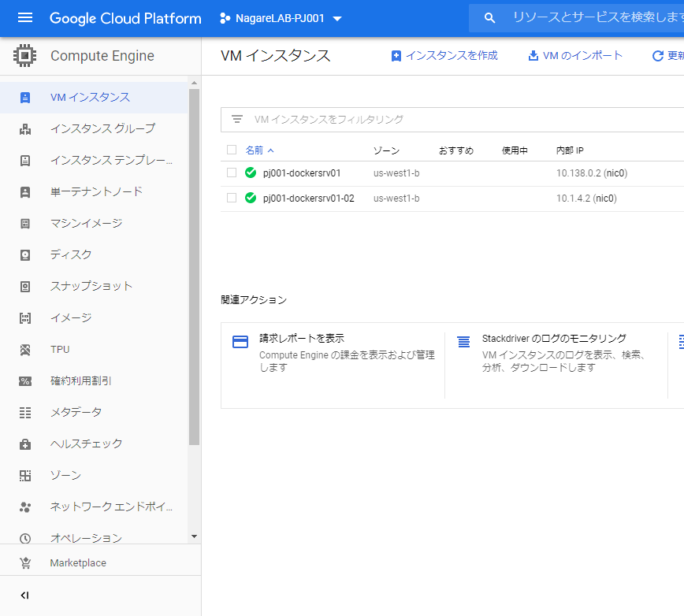Click the ヘルスチェック sidebar icon

(x=25, y=444)
